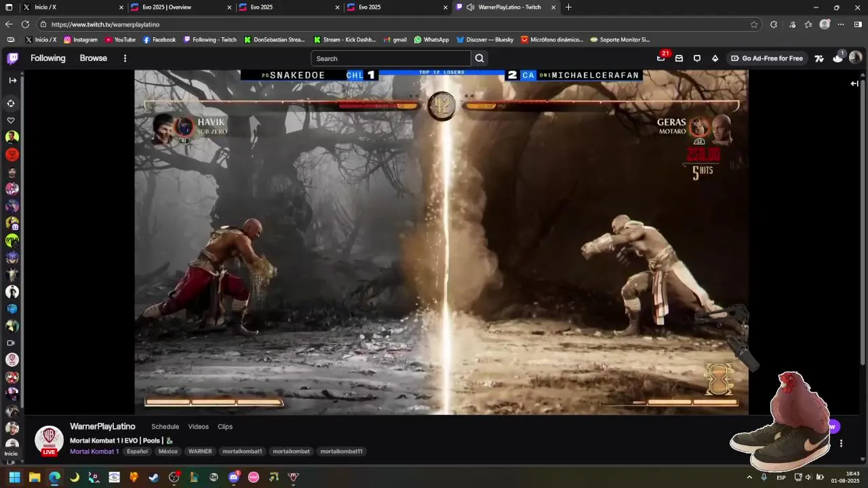This screenshot has height=488, width=868.
Task: Open YouTube bookmark
Action: [x=120, y=40]
